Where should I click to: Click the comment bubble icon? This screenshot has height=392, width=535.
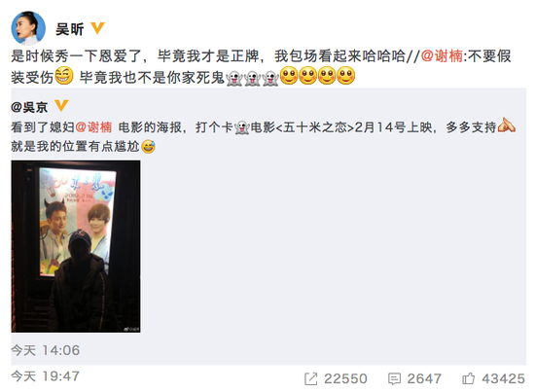394,378
